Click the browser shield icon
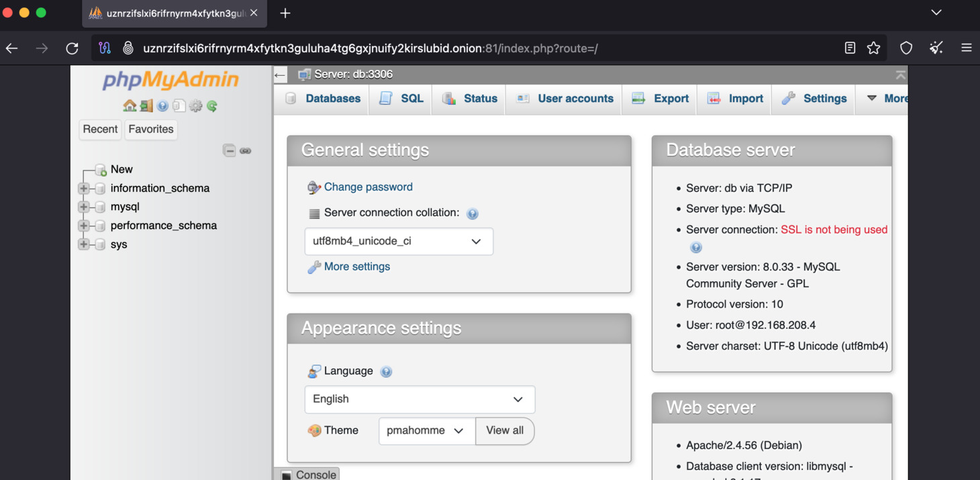The image size is (980, 480). pos(906,48)
